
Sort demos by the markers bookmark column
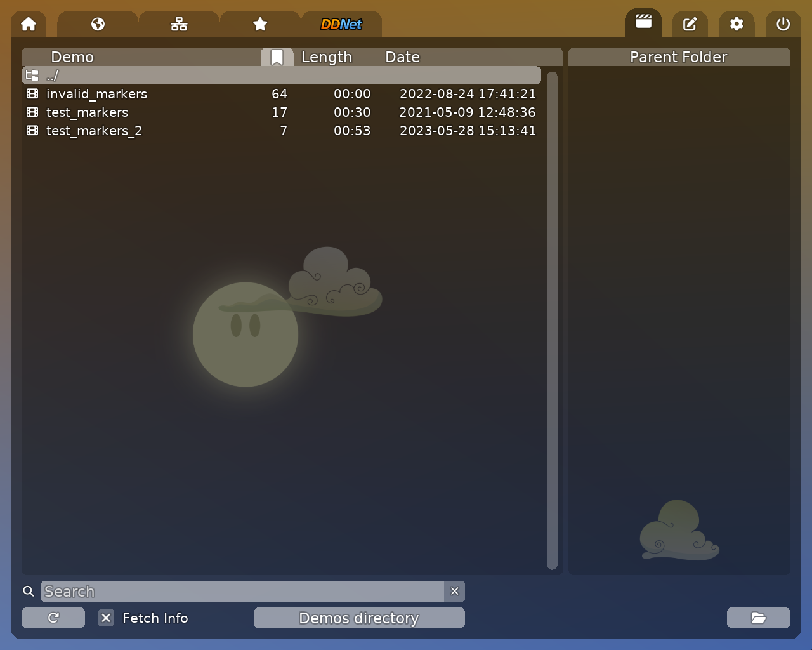pyautogui.click(x=277, y=56)
